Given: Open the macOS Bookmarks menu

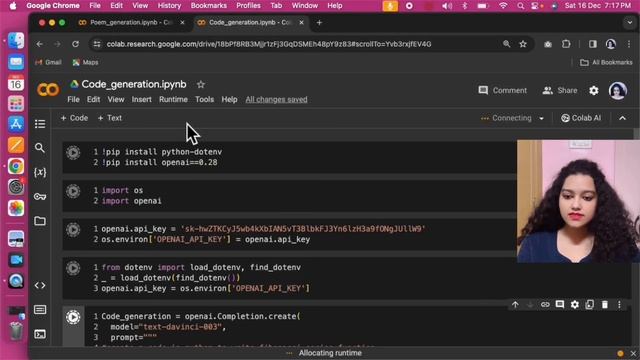Looking at the screenshot, I should pyautogui.click(x=209, y=6).
